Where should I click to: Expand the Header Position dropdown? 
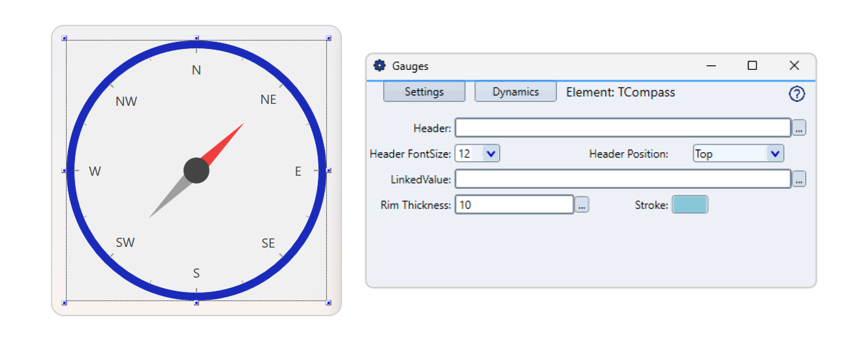click(x=774, y=154)
